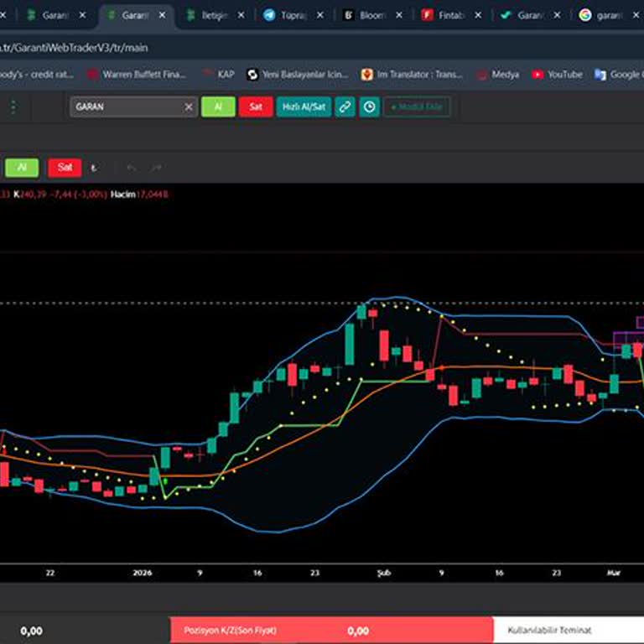Screen dimensions: 644x644
Task: Open the Hızlı Al/Sat quick trade button
Action: click(x=304, y=106)
